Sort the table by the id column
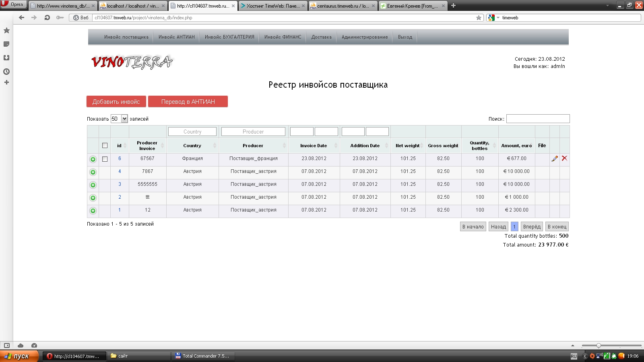Screen dimensions: 644x362 click(120, 146)
